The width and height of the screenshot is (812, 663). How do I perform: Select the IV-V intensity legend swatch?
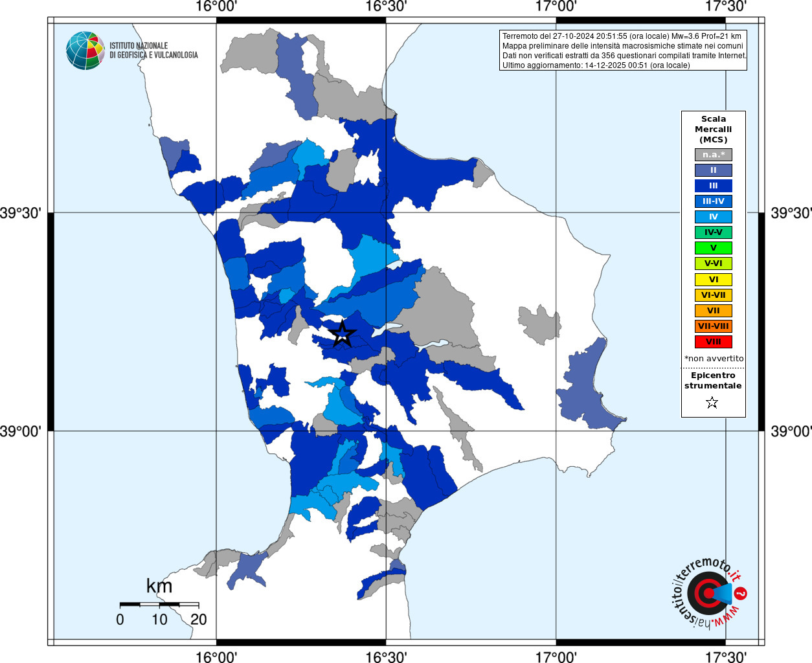[x=714, y=232]
